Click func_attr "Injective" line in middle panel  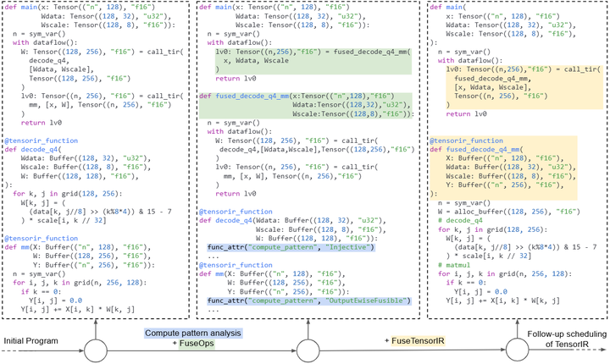(x=291, y=247)
